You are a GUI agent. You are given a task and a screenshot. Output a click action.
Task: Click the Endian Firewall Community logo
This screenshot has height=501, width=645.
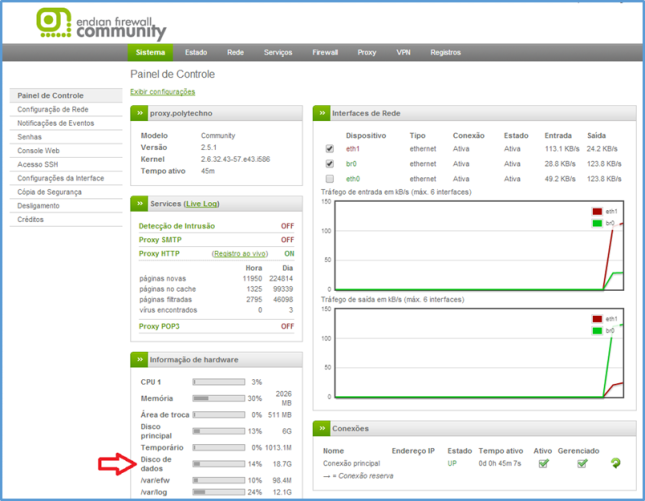pos(101,23)
